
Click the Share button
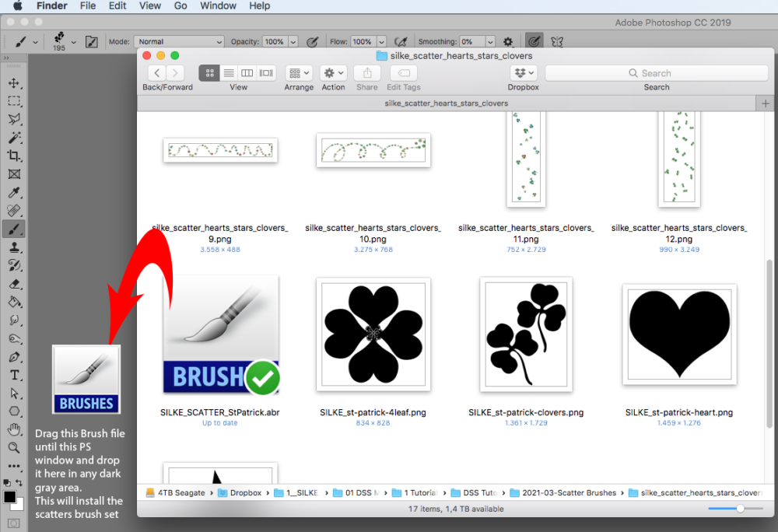pyautogui.click(x=367, y=73)
